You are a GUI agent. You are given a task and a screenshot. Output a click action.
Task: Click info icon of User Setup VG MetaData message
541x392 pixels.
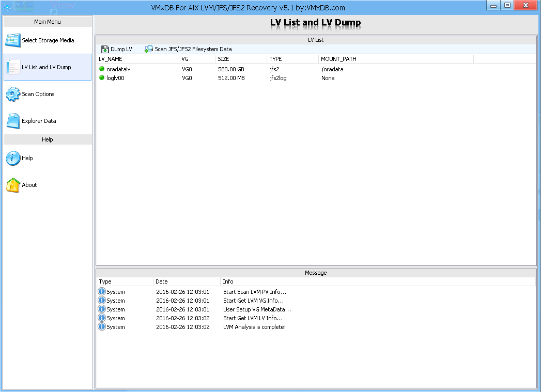tap(101, 309)
